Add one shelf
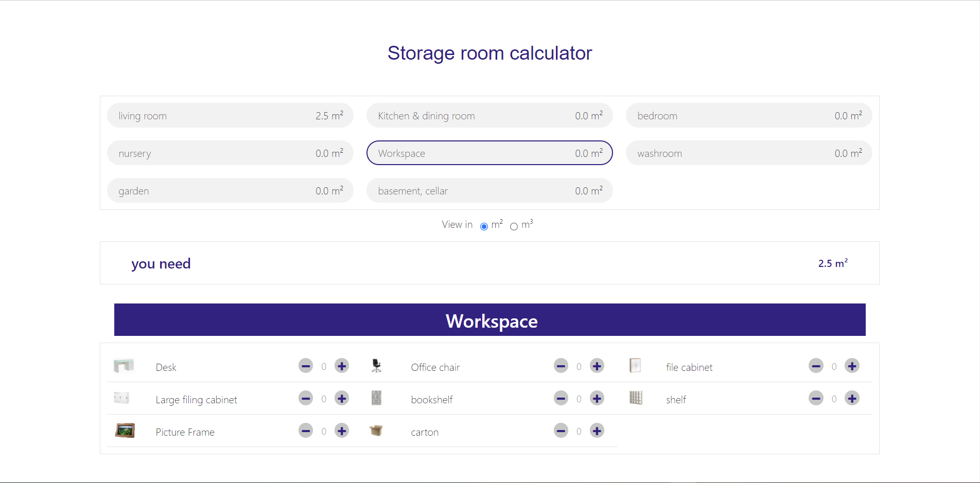This screenshot has width=980, height=483. click(x=852, y=399)
